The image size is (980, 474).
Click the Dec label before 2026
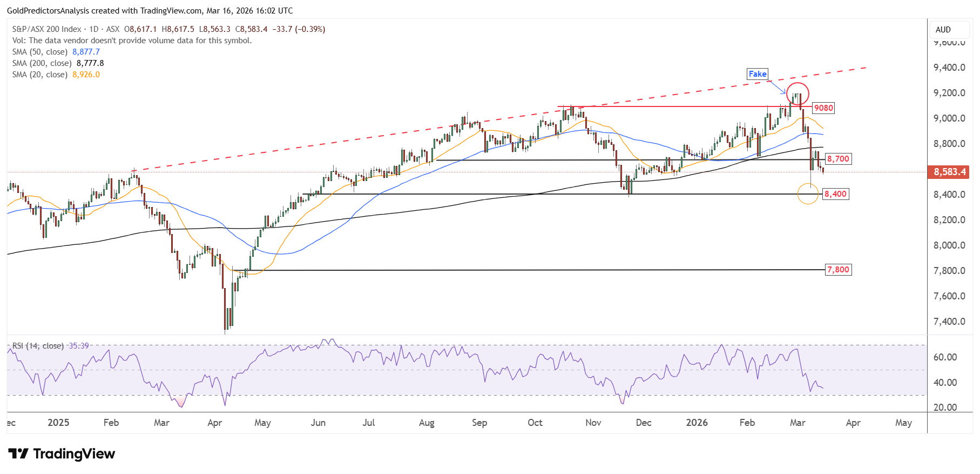(x=644, y=423)
